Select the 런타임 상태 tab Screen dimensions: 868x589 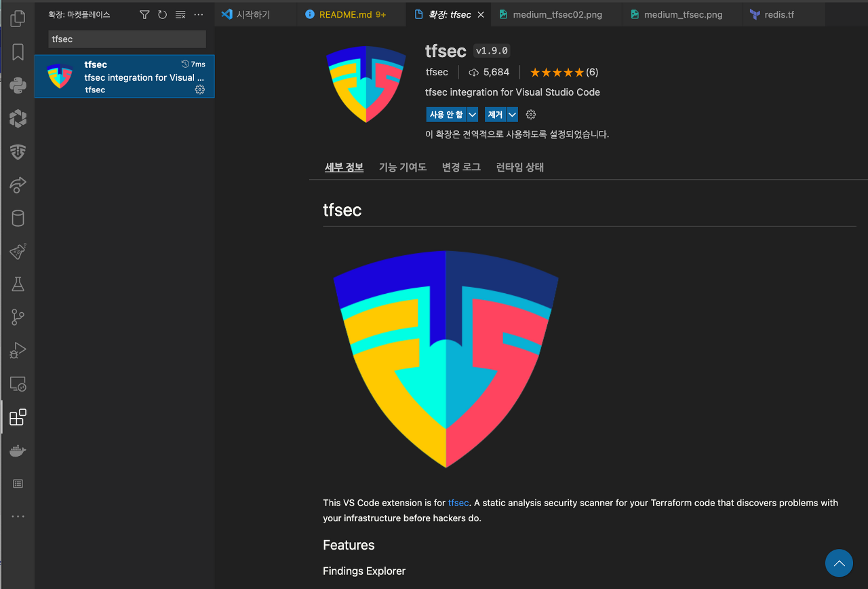coord(520,167)
